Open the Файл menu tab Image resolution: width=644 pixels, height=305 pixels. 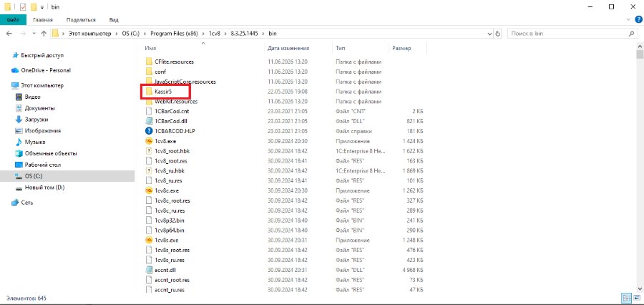(x=13, y=20)
